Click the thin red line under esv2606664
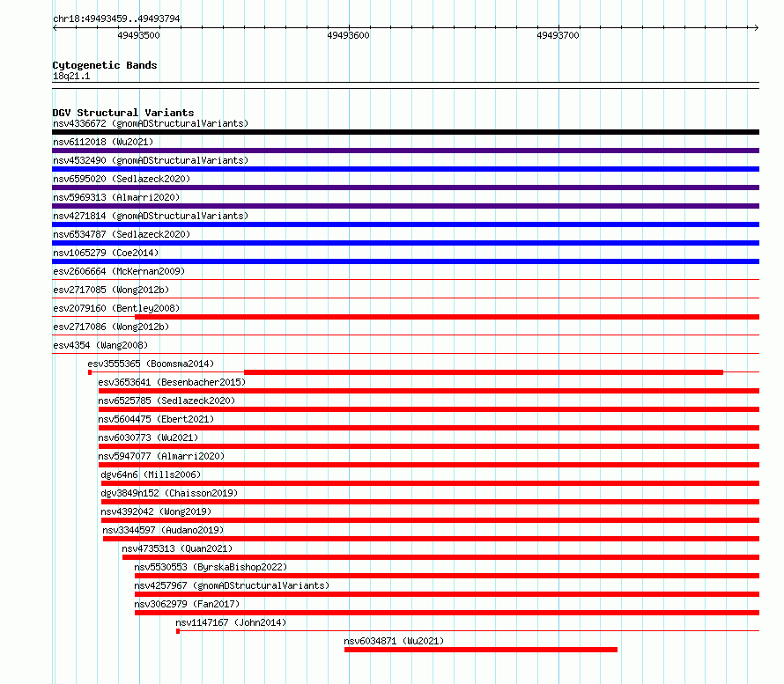Screen dimensions: 784x684 click(405, 280)
